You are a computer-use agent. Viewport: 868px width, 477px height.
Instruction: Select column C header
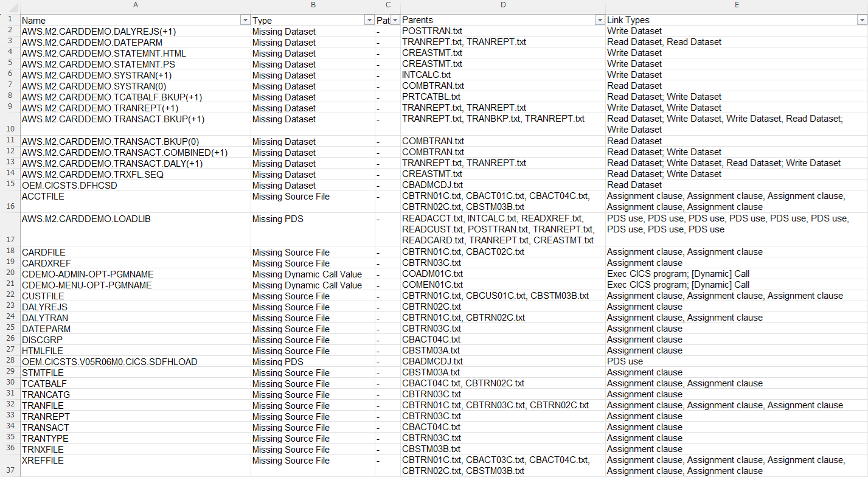point(387,4)
